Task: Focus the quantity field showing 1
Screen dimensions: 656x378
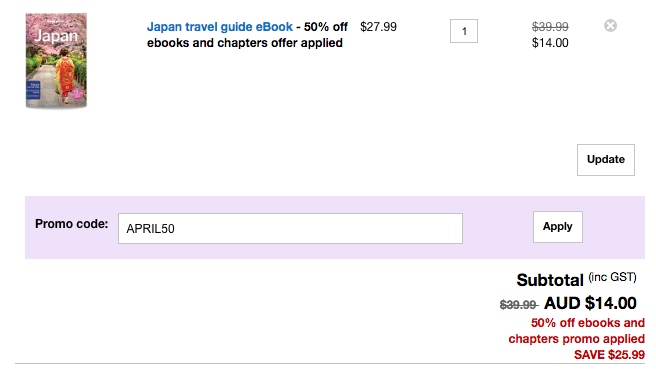Action: (x=464, y=31)
